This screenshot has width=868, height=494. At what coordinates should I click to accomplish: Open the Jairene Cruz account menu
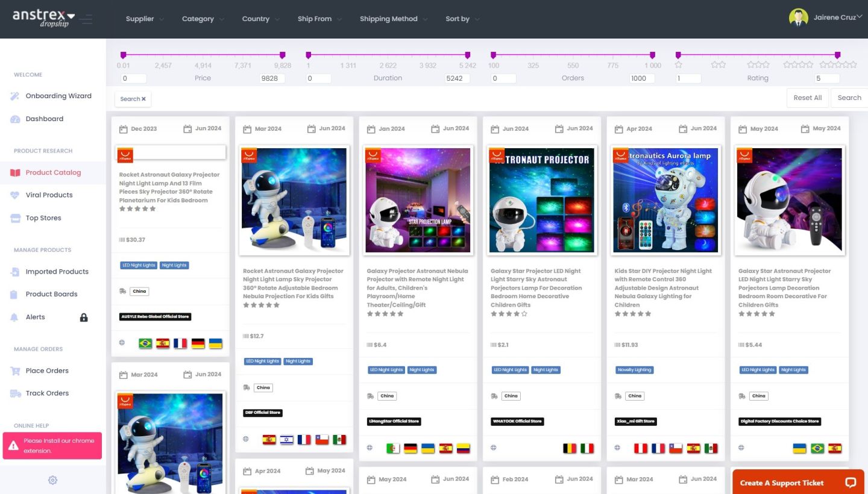(825, 17)
